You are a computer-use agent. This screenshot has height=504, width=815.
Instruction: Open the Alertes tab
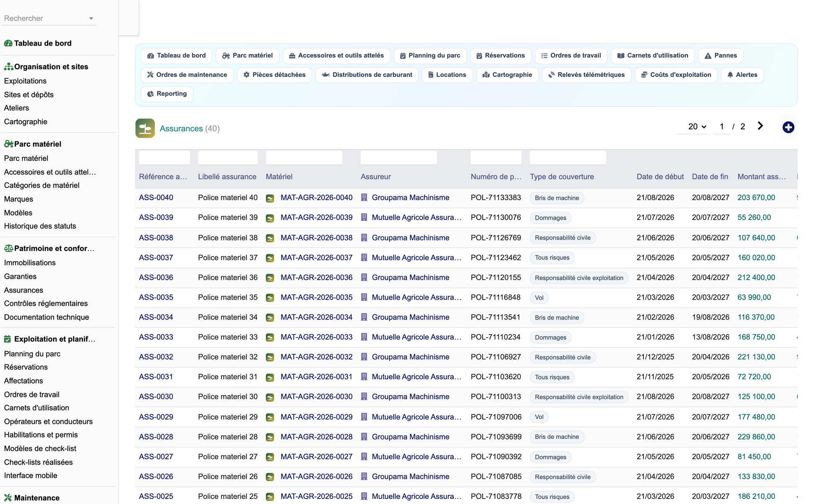coord(742,75)
